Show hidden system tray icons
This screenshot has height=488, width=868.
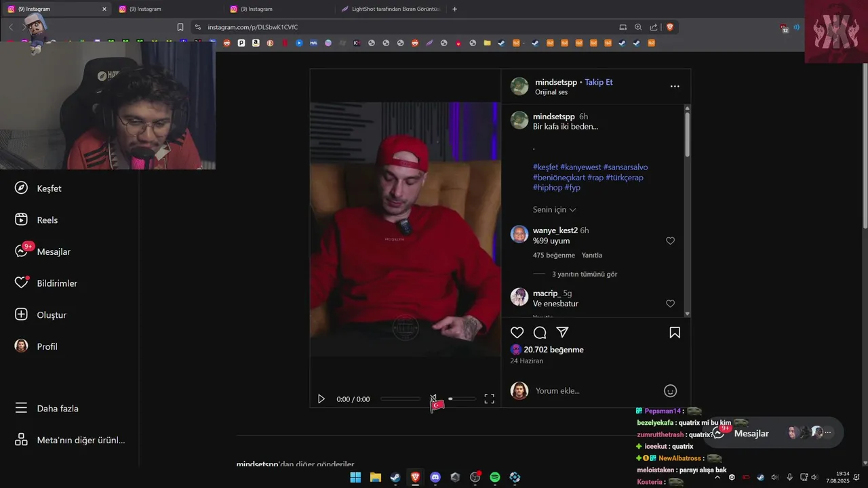point(717,477)
